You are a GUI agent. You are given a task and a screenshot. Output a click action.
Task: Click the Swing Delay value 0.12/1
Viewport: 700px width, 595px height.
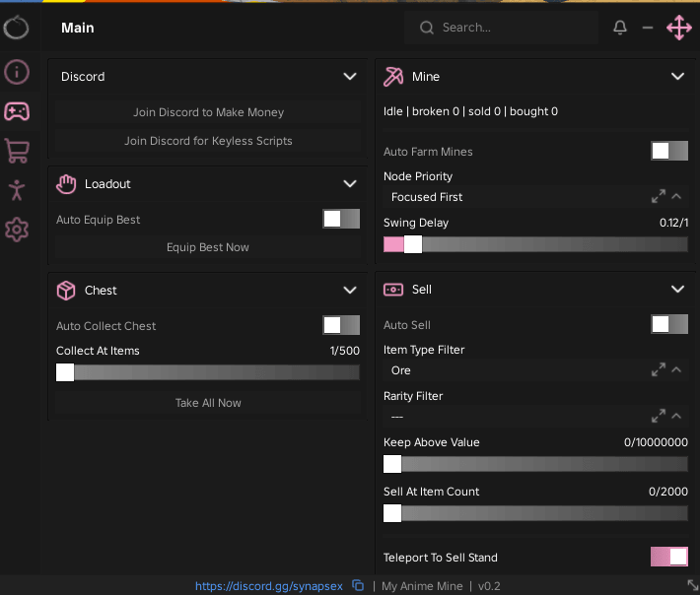(673, 223)
